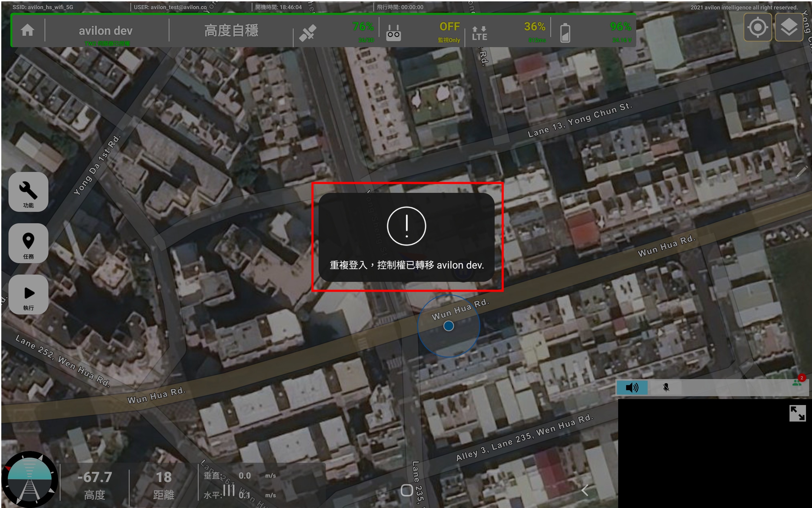
Task: Click the LTE signal status icon
Action: click(x=479, y=33)
